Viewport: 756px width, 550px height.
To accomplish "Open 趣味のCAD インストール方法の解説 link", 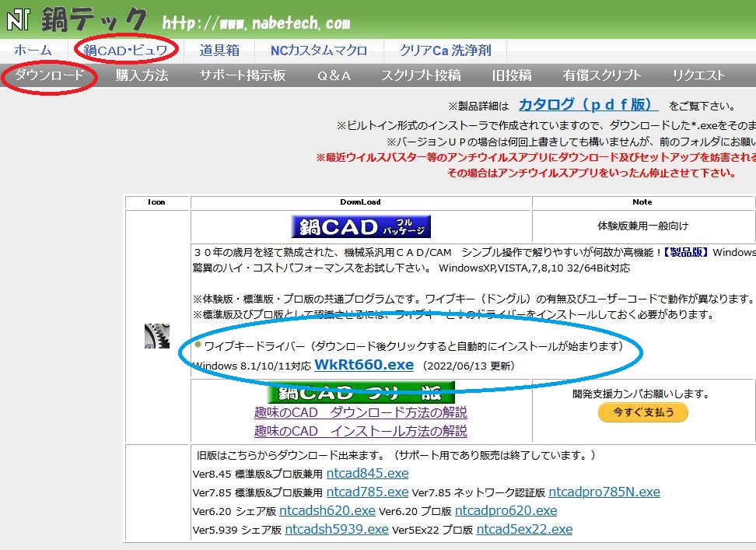I will tap(361, 431).
